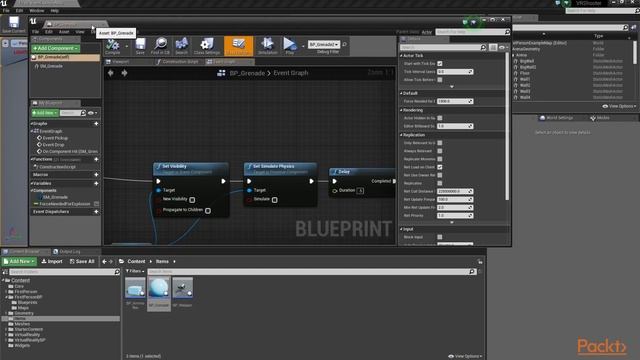
Task: Toggle Allow Tick Before Begin Play checkbox
Action: 440,80
